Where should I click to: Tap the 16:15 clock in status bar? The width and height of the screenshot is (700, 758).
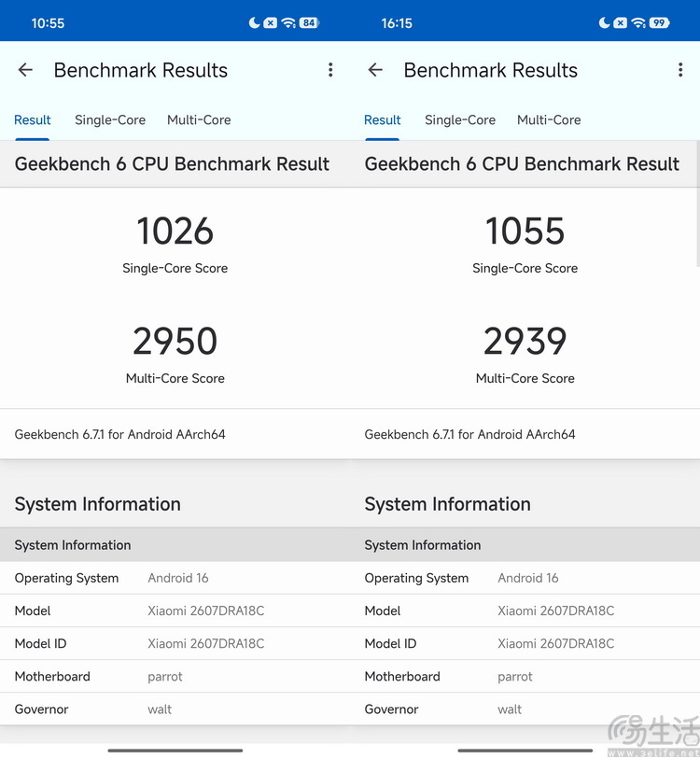pyautogui.click(x=397, y=23)
